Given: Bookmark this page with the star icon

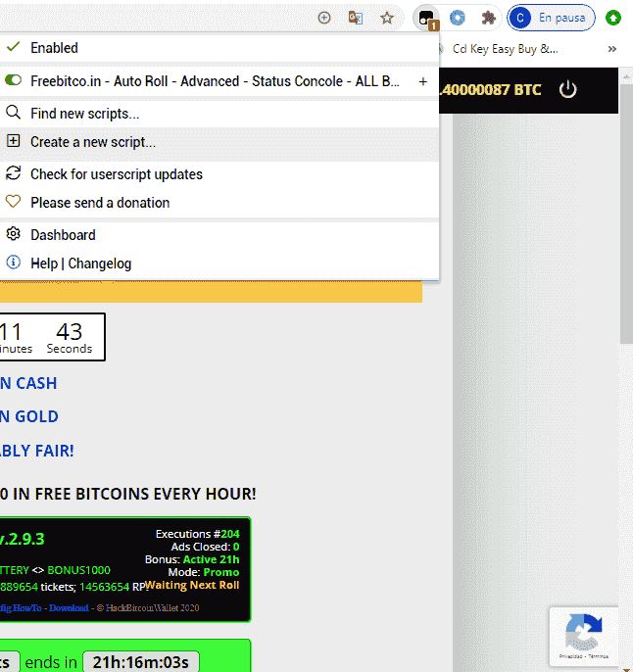Looking at the screenshot, I should [x=387, y=18].
